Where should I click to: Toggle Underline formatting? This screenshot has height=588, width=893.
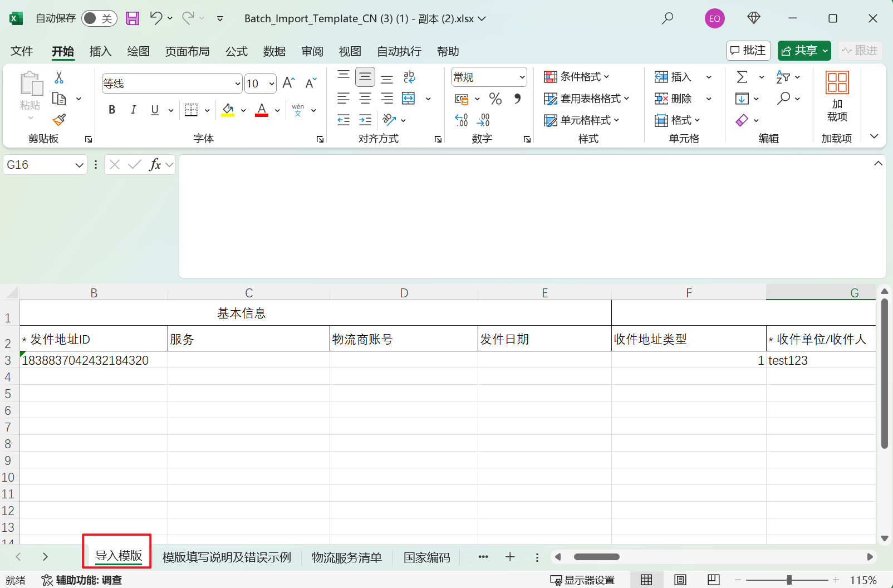155,110
